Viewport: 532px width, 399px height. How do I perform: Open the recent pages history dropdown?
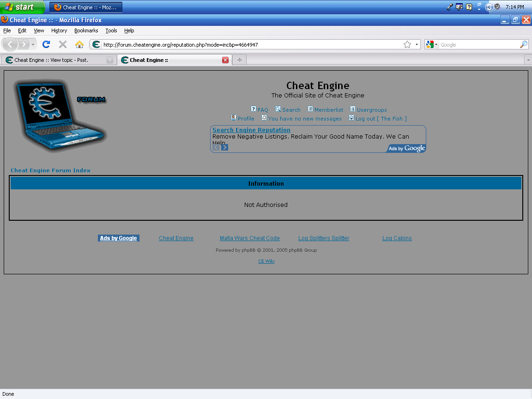(33, 44)
